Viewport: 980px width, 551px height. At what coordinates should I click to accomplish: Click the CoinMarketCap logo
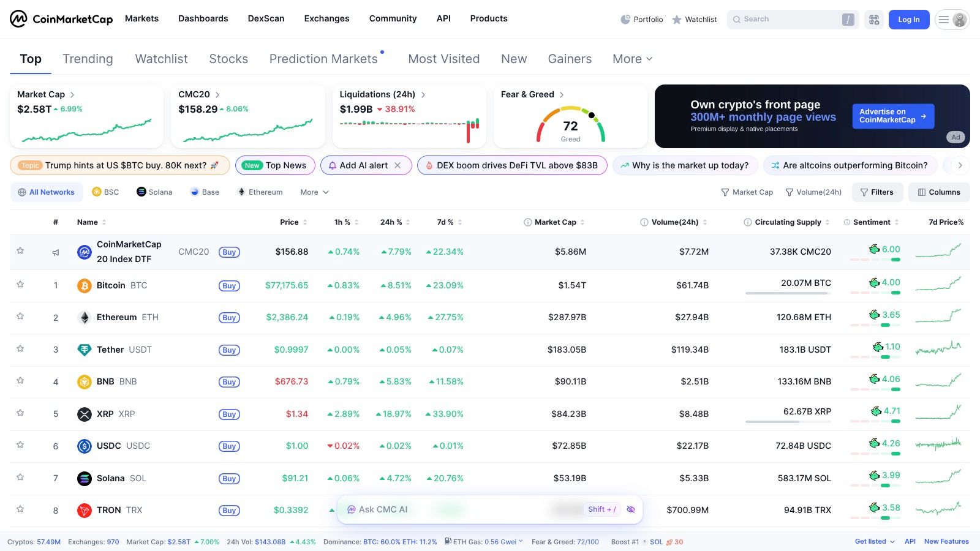pyautogui.click(x=61, y=19)
